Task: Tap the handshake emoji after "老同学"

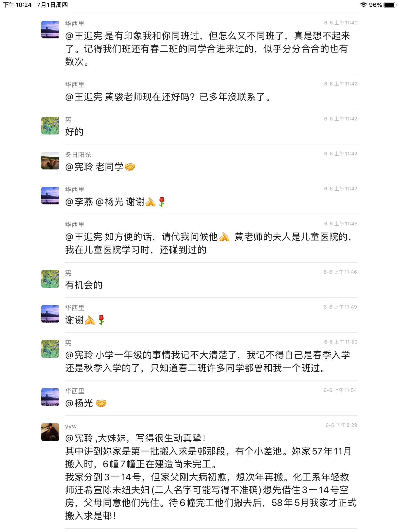Action: (x=130, y=167)
